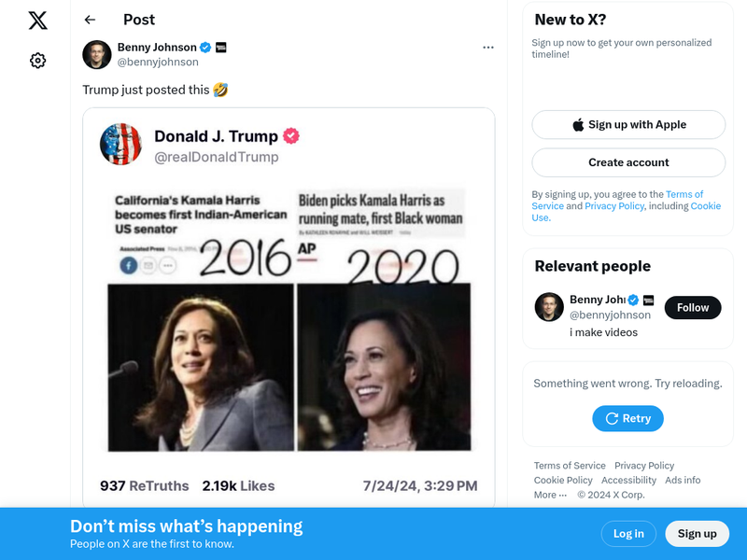Expand the footer More options
This screenshot has height=560, width=747.
[550, 495]
